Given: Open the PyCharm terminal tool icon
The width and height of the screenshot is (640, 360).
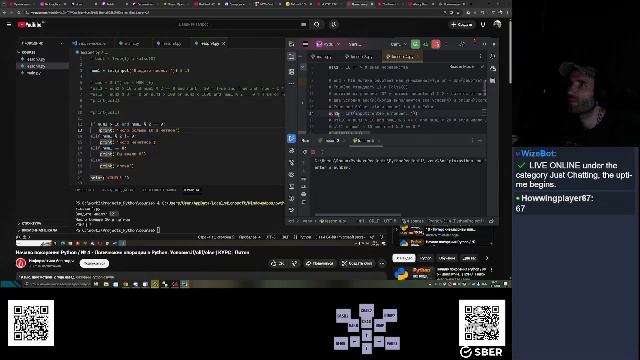Looking at the screenshot, I should [291, 187].
